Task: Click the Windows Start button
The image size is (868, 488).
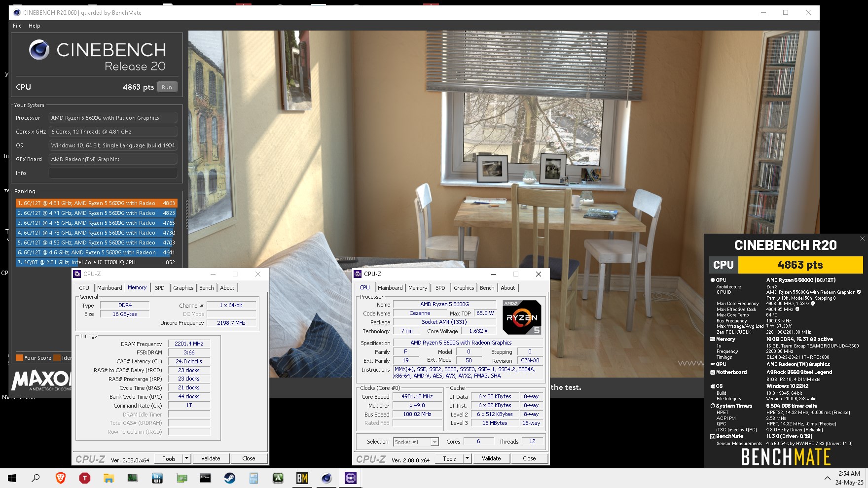Action: 12,478
